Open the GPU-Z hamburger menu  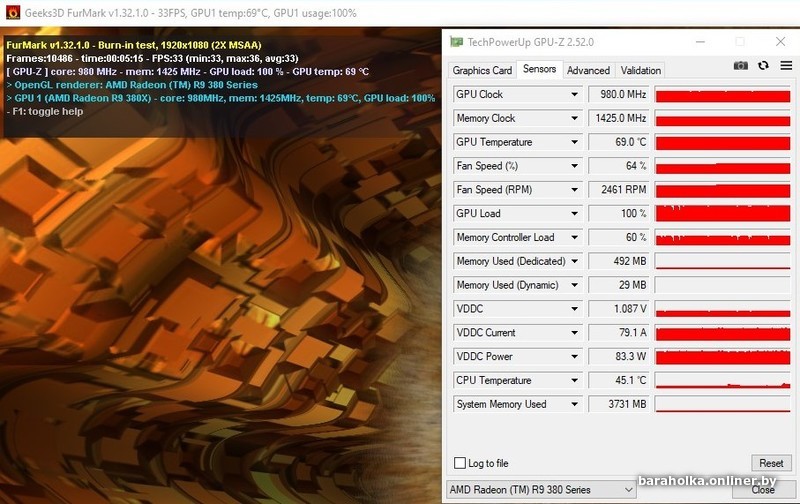point(786,65)
